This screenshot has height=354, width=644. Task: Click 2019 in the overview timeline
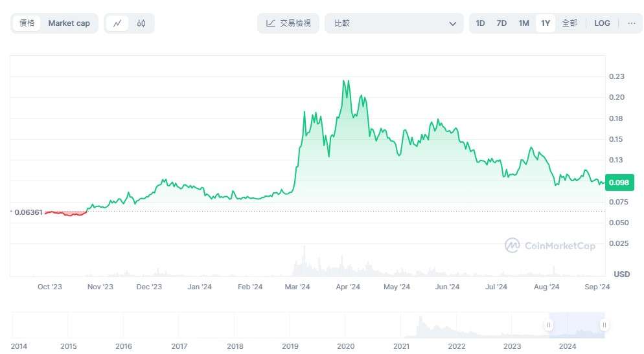coord(290,346)
